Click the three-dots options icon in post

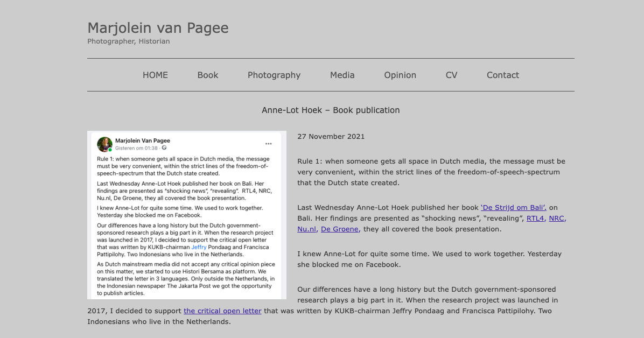(268, 144)
